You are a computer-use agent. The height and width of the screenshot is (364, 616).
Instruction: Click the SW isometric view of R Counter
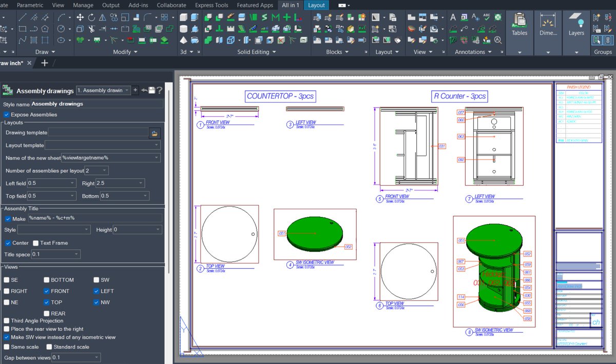coord(494,272)
